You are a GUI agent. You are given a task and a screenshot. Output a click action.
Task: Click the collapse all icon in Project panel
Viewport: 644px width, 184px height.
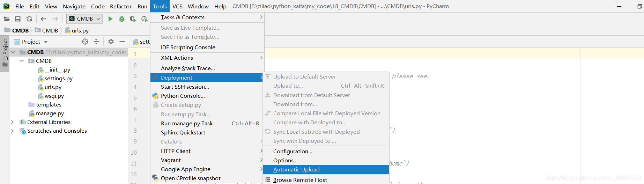(96, 42)
